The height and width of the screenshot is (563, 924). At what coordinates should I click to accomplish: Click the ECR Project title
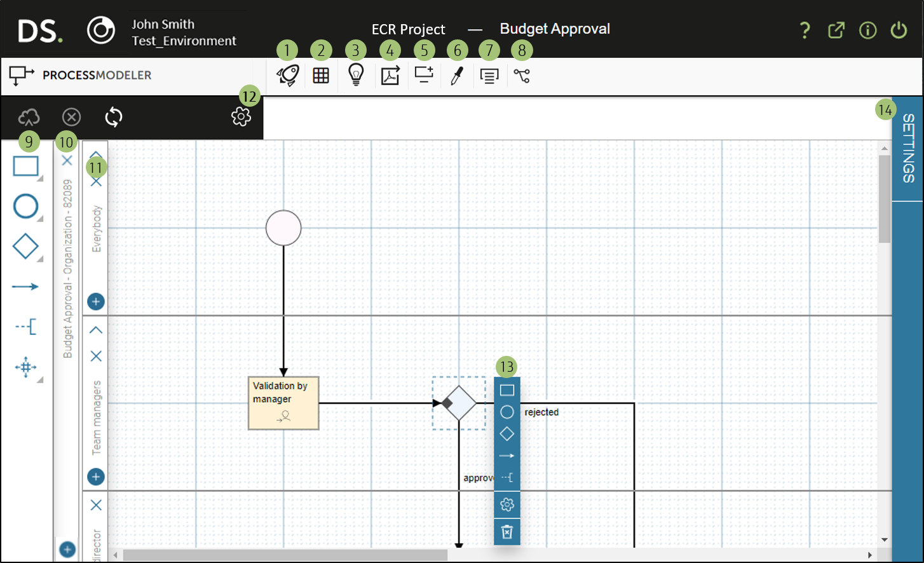tap(409, 29)
